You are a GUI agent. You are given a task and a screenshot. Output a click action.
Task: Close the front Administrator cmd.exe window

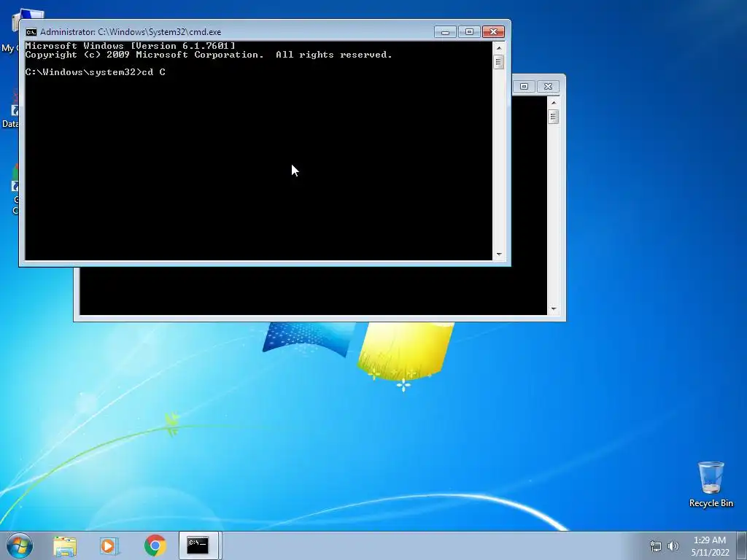tap(494, 32)
